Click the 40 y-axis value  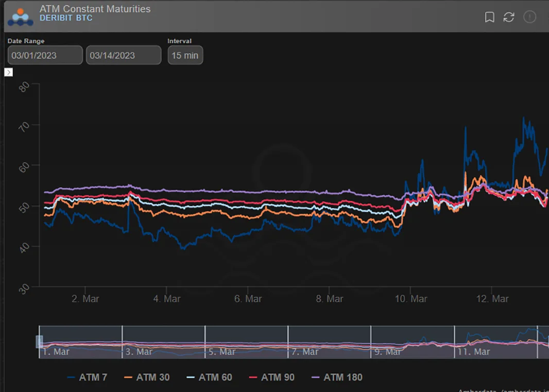[x=24, y=249]
